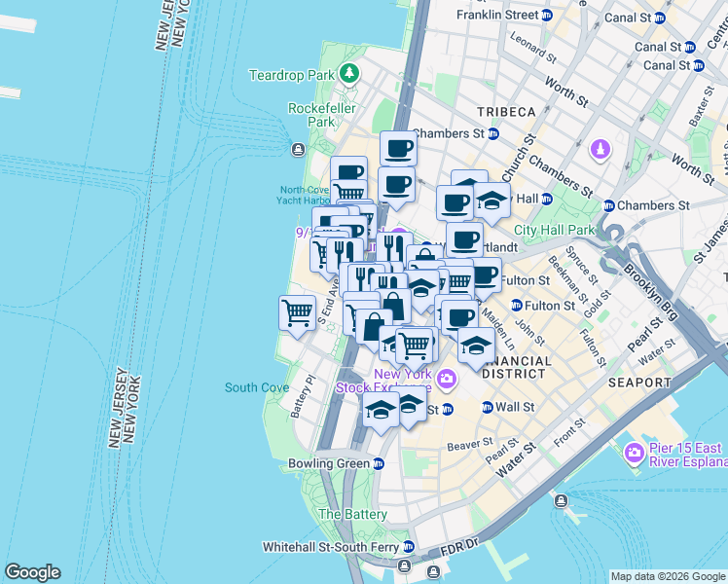
Task: Click the South Cove label
Action: [257, 387]
